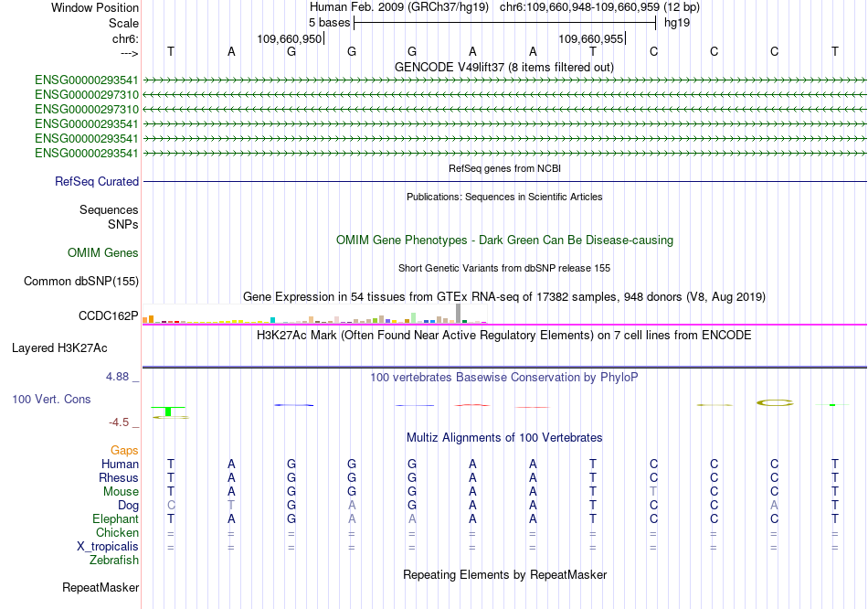The width and height of the screenshot is (868, 609).
Task: Click the -4.5 lower PhyloP scale value
Action: (x=119, y=422)
